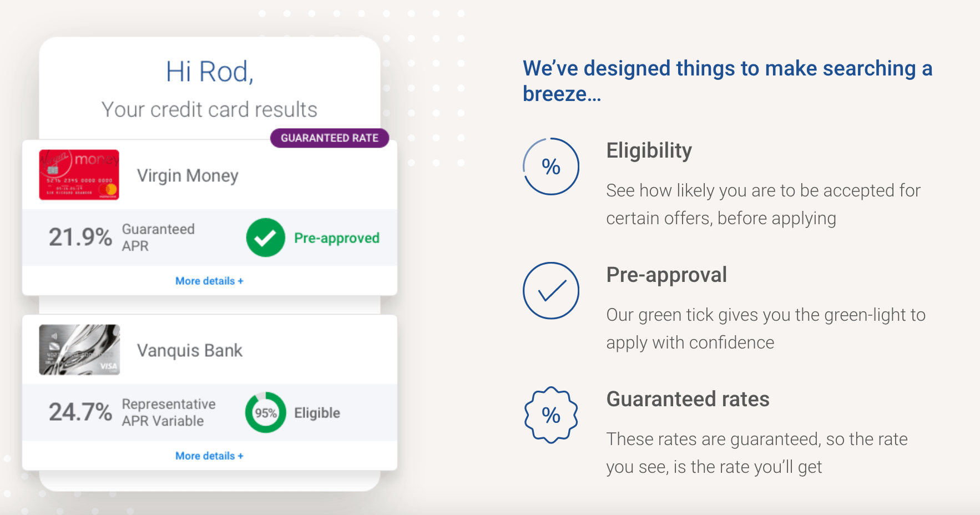Expand More details for Vanquis Bank

click(209, 456)
